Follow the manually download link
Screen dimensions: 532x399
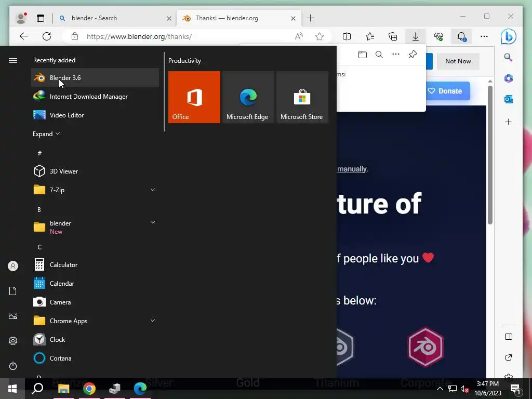(352, 169)
